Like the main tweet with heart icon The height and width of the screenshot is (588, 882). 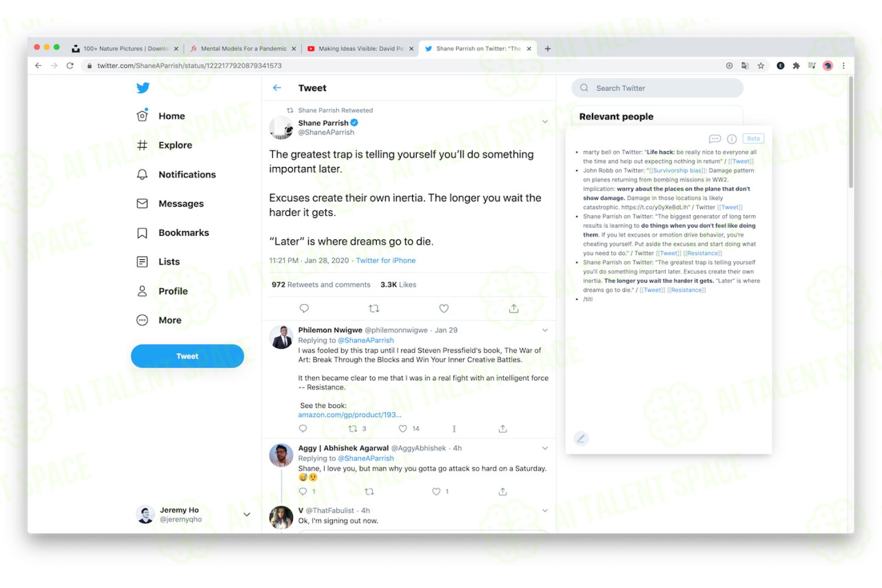(x=444, y=308)
